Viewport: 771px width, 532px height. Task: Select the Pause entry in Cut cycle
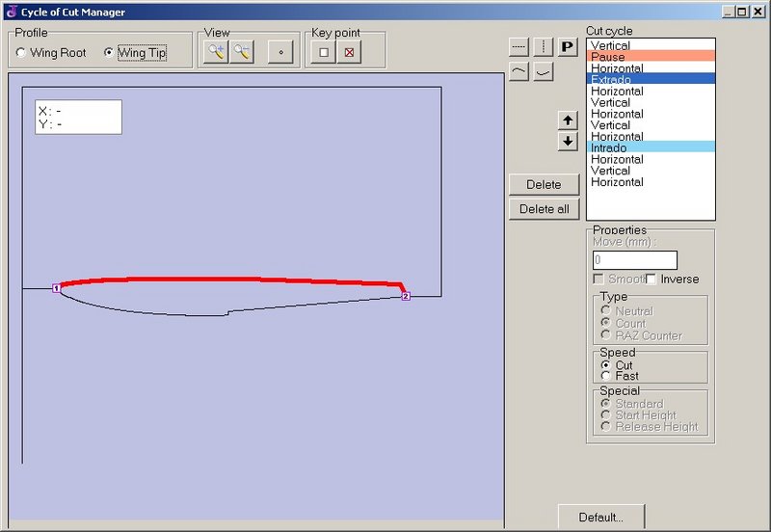coord(651,57)
